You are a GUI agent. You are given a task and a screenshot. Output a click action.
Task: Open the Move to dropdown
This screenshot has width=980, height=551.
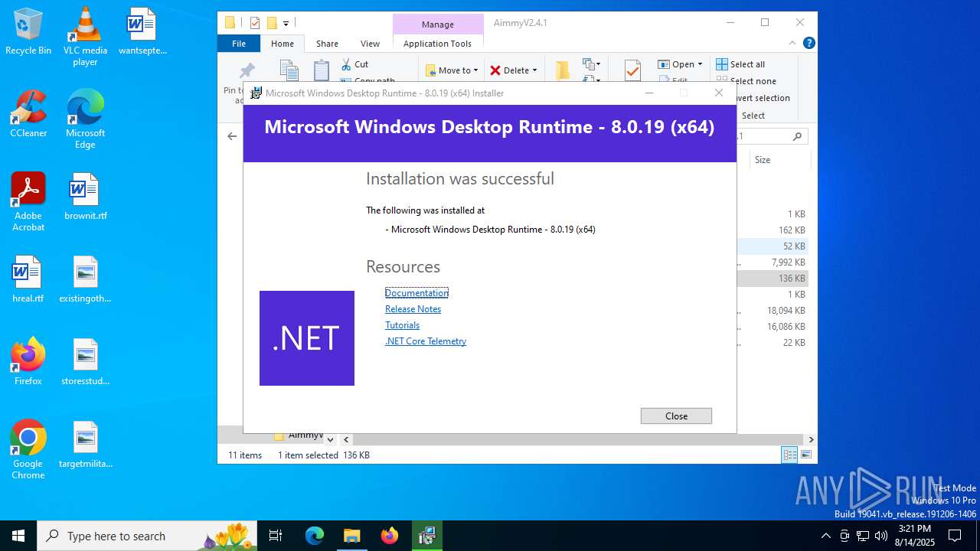click(x=452, y=70)
